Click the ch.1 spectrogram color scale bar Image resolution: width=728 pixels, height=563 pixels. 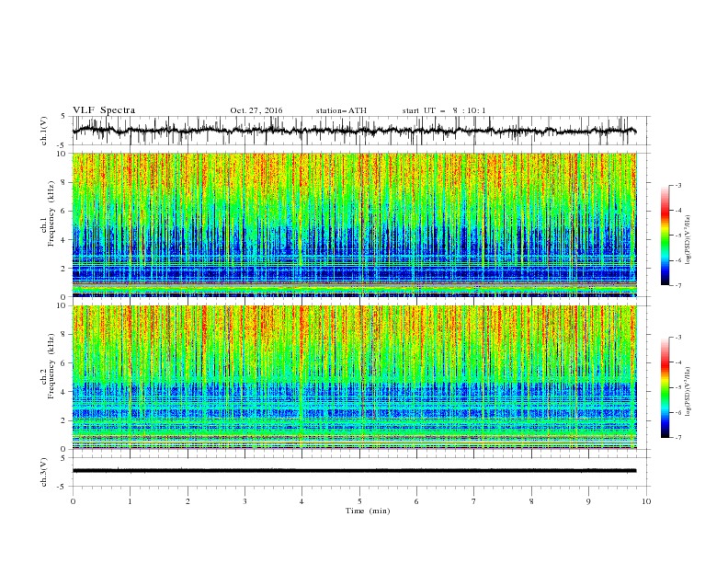tap(665, 236)
